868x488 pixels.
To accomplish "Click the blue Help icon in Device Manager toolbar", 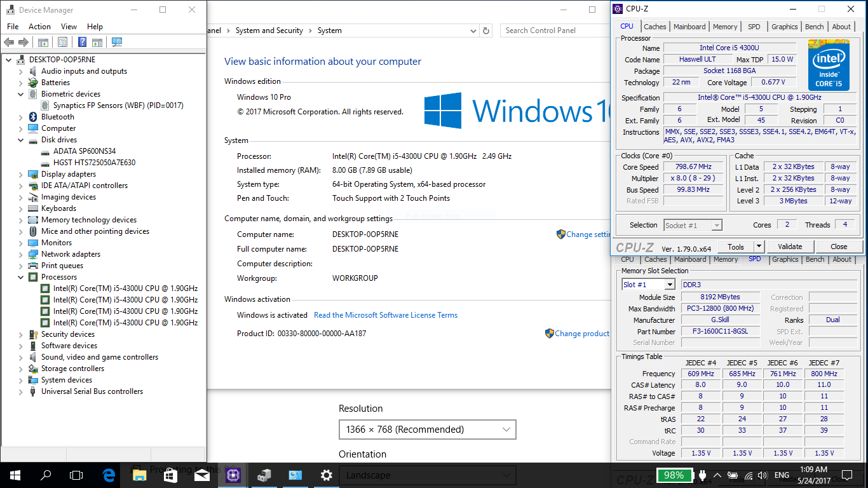I will click(82, 42).
